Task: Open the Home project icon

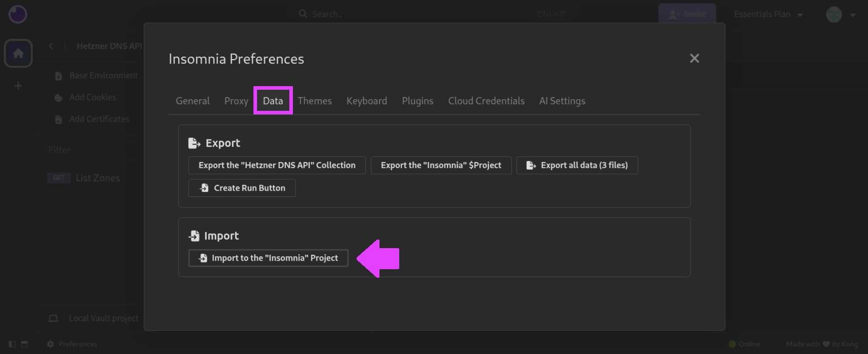Action: 18,53
